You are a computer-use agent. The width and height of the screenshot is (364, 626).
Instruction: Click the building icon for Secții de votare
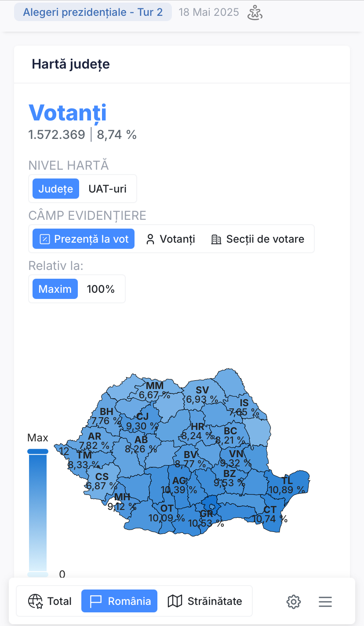pos(216,239)
